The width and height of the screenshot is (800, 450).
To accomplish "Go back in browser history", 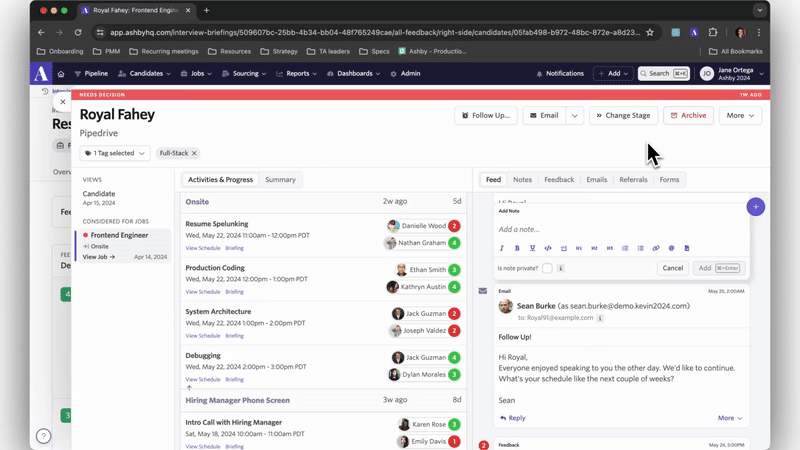I will click(x=41, y=32).
